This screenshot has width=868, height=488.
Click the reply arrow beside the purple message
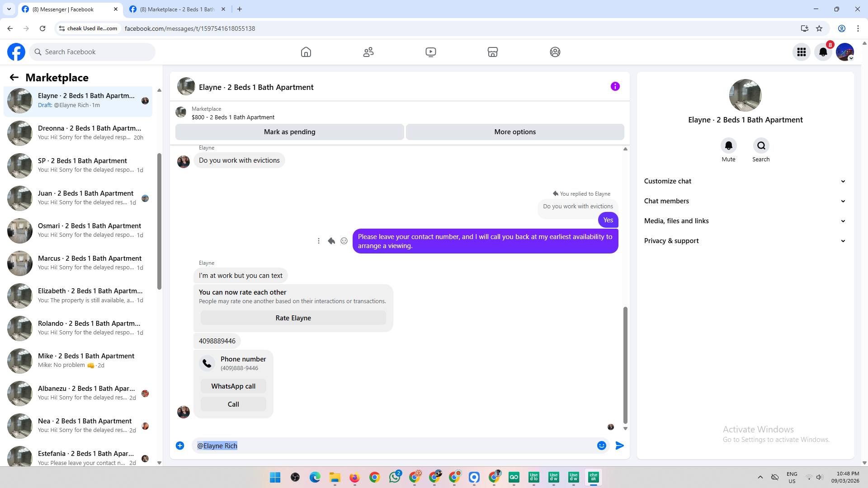(x=331, y=241)
